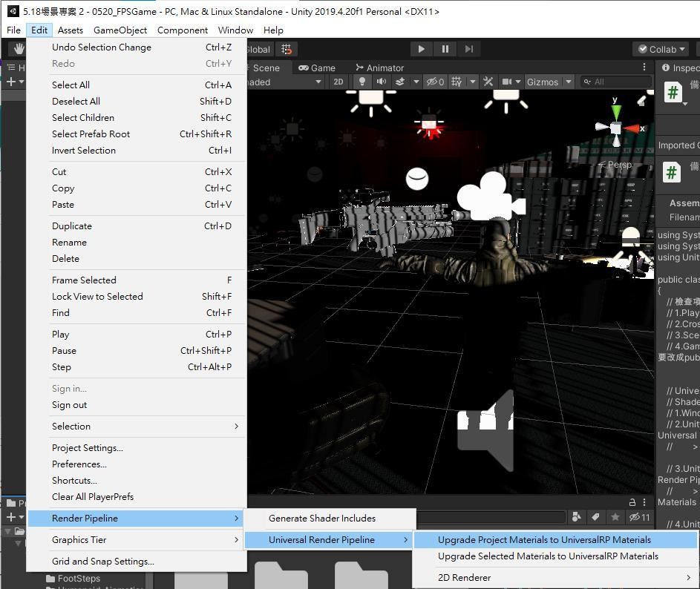Open the Collab dropdown in the top toolbar
This screenshot has height=589, width=700.
pyautogui.click(x=660, y=49)
